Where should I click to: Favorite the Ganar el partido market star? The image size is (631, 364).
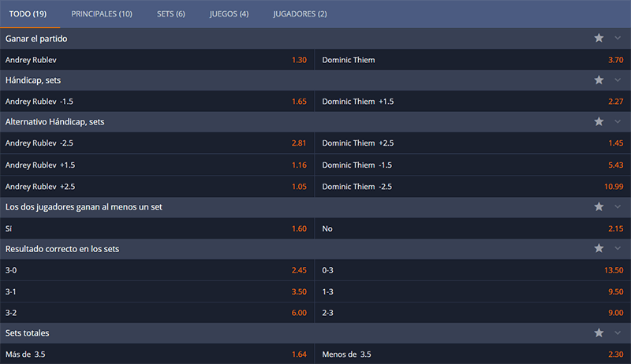click(599, 38)
